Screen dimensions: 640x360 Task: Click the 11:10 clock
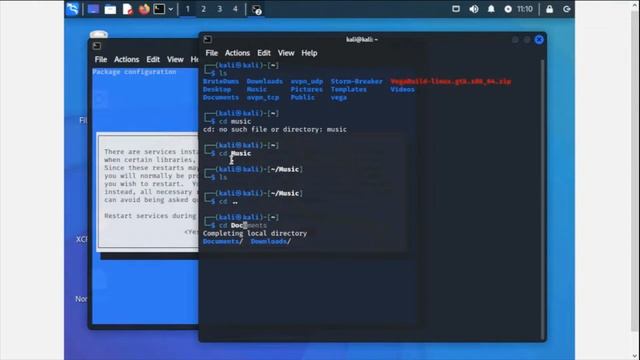click(525, 9)
